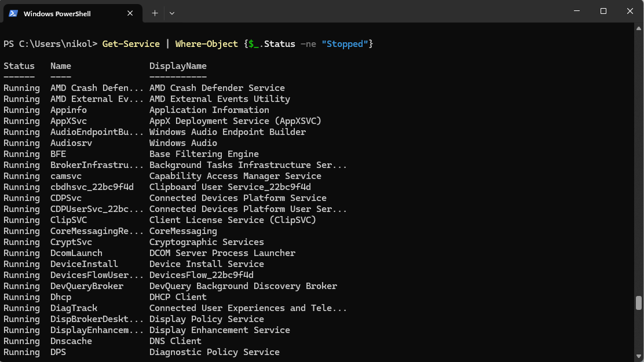Click the DispBrokerDeskt... service name
644x362 pixels.
(97, 319)
